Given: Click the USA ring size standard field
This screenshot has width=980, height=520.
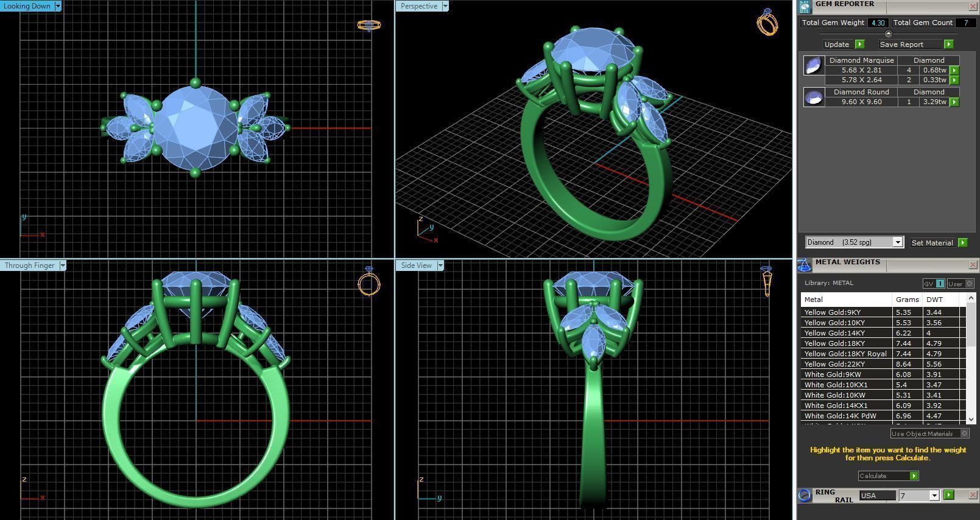Looking at the screenshot, I should [877, 496].
